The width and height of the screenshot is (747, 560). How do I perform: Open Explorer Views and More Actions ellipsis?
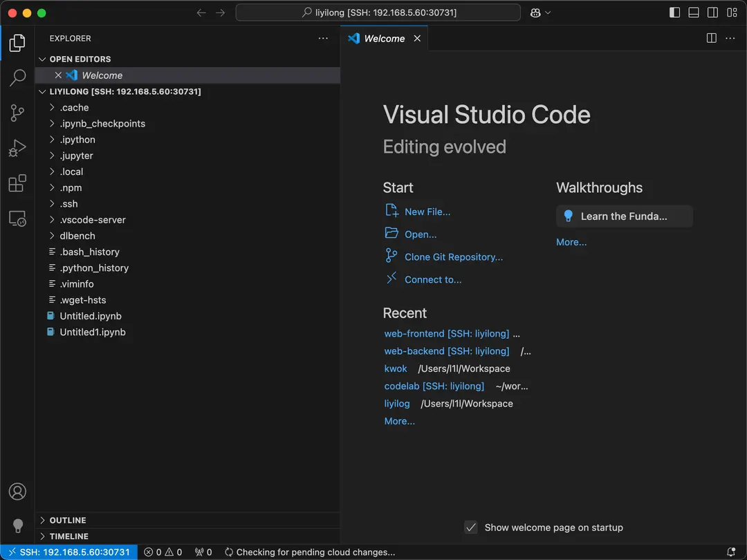323,38
